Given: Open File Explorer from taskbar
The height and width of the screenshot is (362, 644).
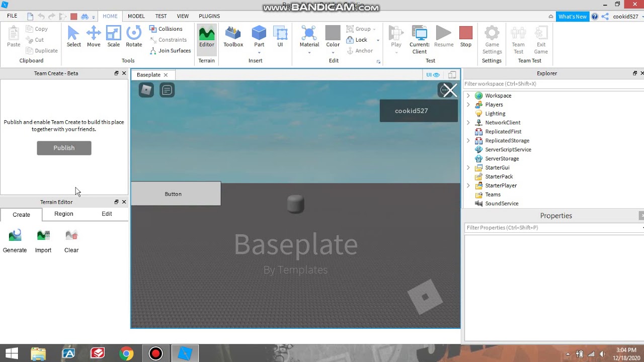Looking at the screenshot, I should tap(38, 353).
